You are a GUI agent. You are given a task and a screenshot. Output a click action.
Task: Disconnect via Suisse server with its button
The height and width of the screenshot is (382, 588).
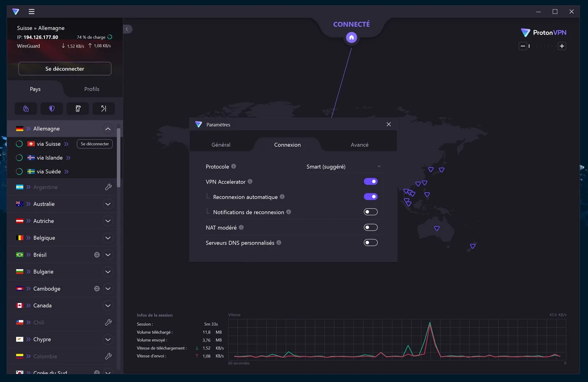(x=95, y=144)
